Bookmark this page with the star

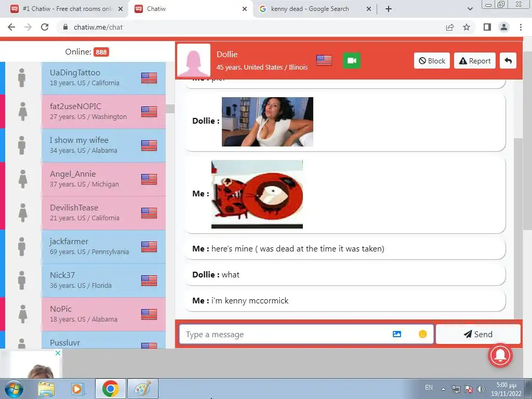[467, 27]
